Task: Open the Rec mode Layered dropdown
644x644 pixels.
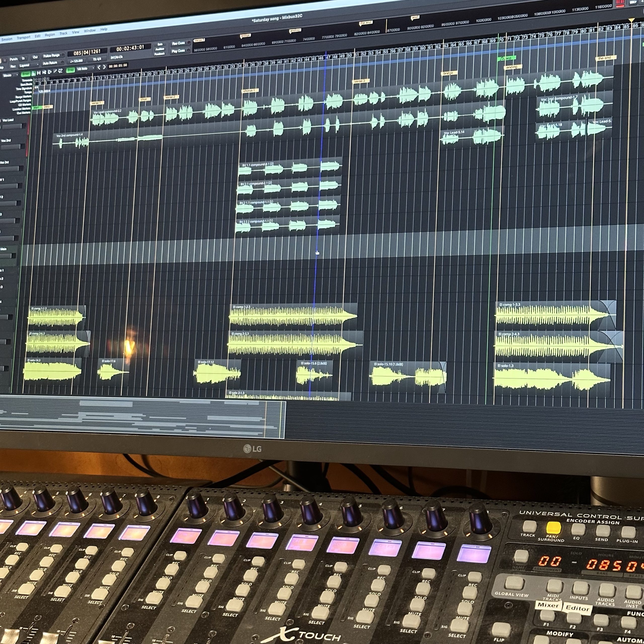Action: [29, 65]
